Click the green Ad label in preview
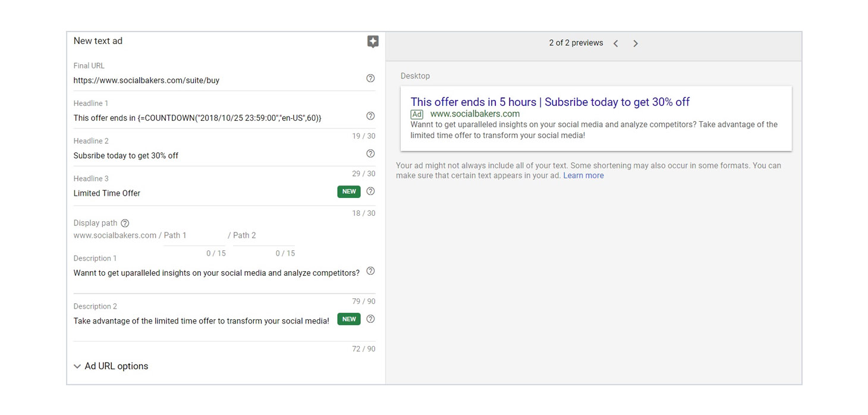868x415 pixels. click(417, 114)
